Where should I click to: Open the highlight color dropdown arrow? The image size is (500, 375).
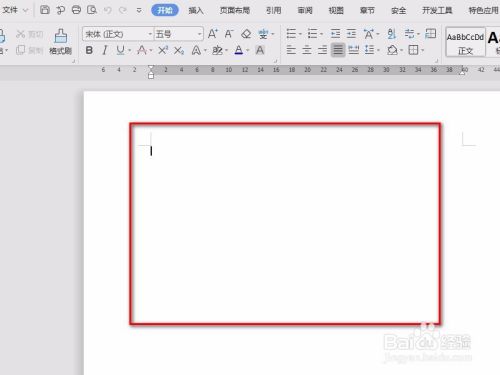226,51
